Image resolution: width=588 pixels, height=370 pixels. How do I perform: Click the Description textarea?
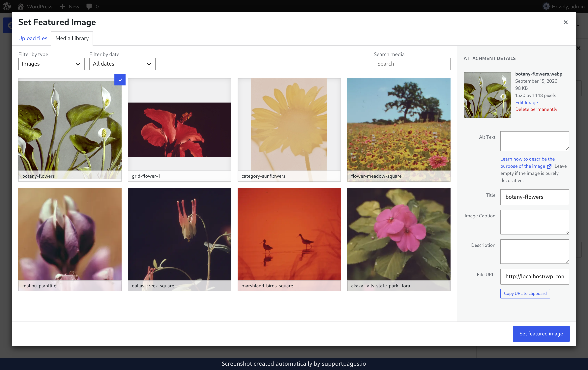click(x=535, y=251)
